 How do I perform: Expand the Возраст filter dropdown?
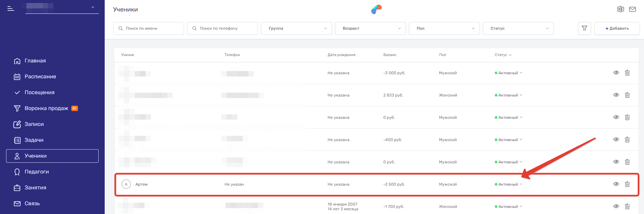coord(370,28)
